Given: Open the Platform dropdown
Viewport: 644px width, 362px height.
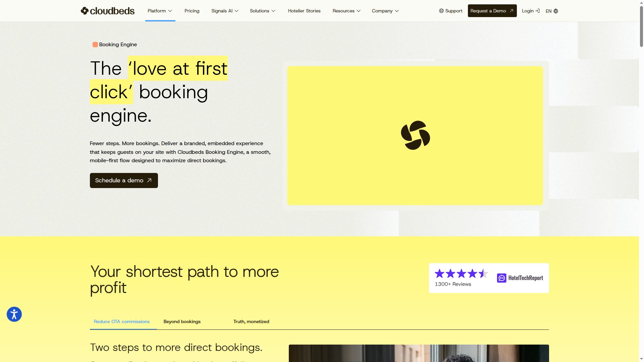Looking at the screenshot, I should 160,10.
